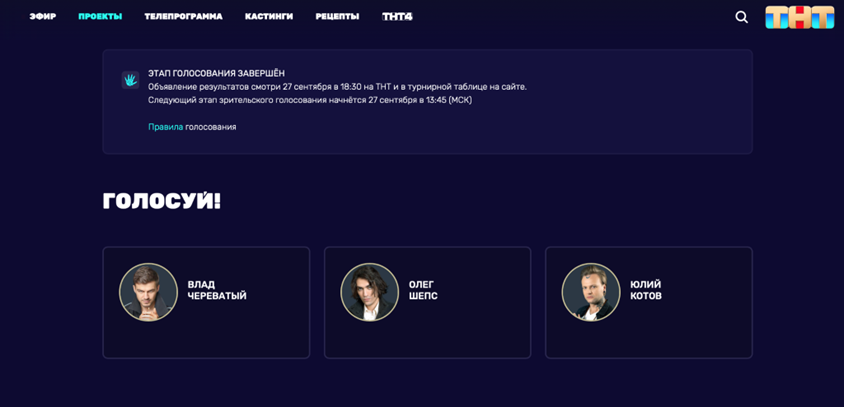Click Олег Шепс's avatar photo
The width and height of the screenshot is (844, 407).
coord(369,292)
